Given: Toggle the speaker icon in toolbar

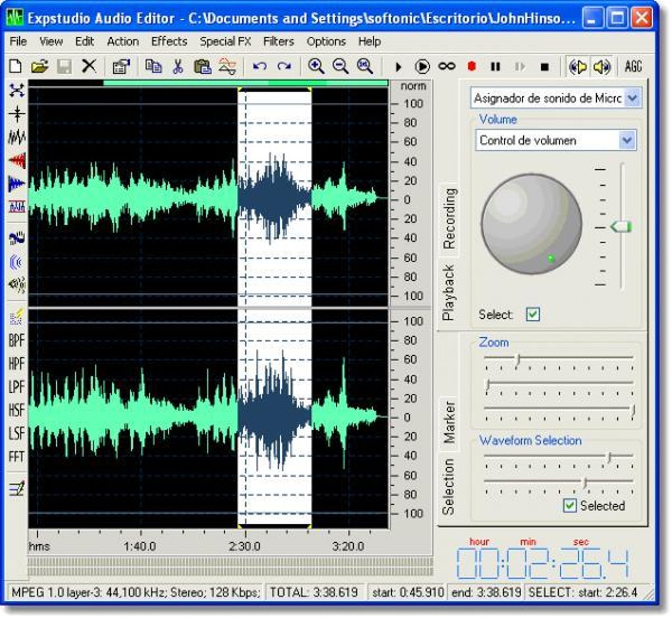Looking at the screenshot, I should click(x=601, y=67).
